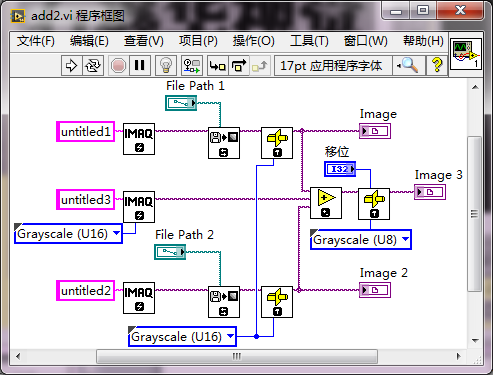Viewport: 493px width, 375px height.
Task: Click the Run Continuously button
Action: pos(93,65)
